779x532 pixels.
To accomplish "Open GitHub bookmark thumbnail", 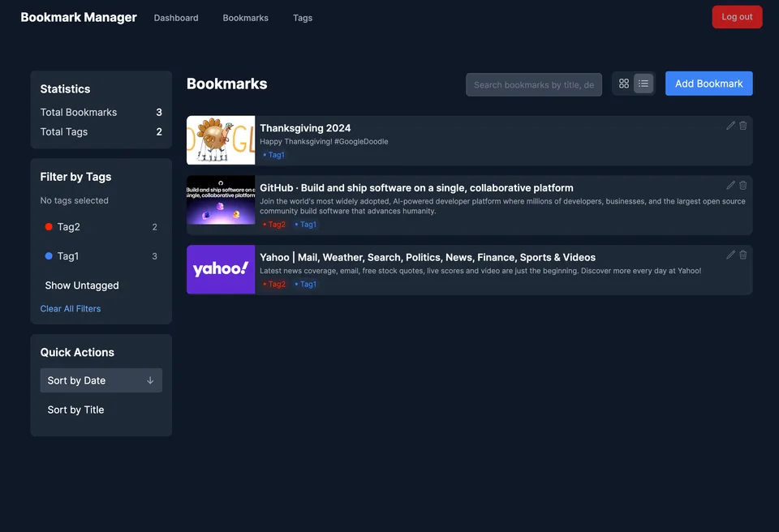I will (x=221, y=199).
